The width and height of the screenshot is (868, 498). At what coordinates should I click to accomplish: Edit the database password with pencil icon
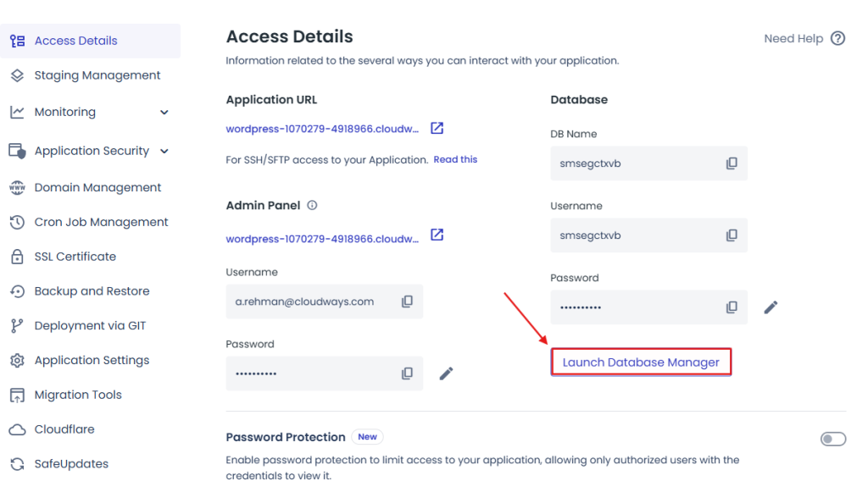pos(770,307)
